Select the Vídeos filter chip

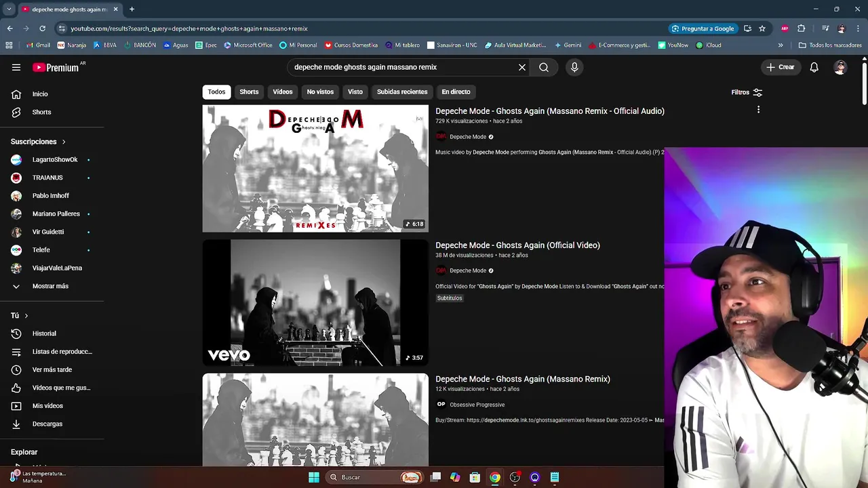pyautogui.click(x=283, y=91)
